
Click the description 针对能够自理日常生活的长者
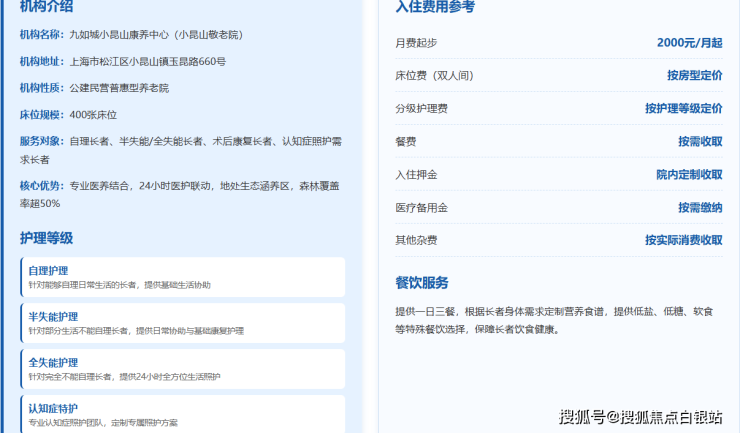[x=82, y=285]
